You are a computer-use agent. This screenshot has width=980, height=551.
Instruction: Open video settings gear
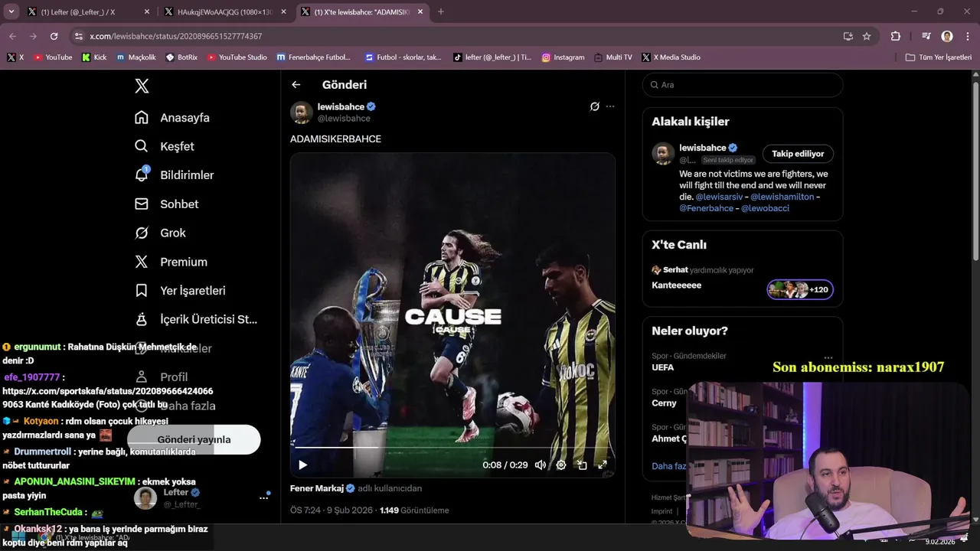tap(561, 465)
